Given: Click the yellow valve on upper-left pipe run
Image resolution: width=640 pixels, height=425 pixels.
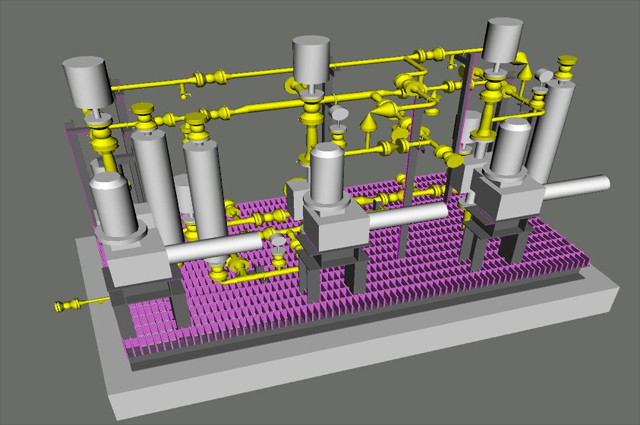Looking at the screenshot, I should click(203, 78).
